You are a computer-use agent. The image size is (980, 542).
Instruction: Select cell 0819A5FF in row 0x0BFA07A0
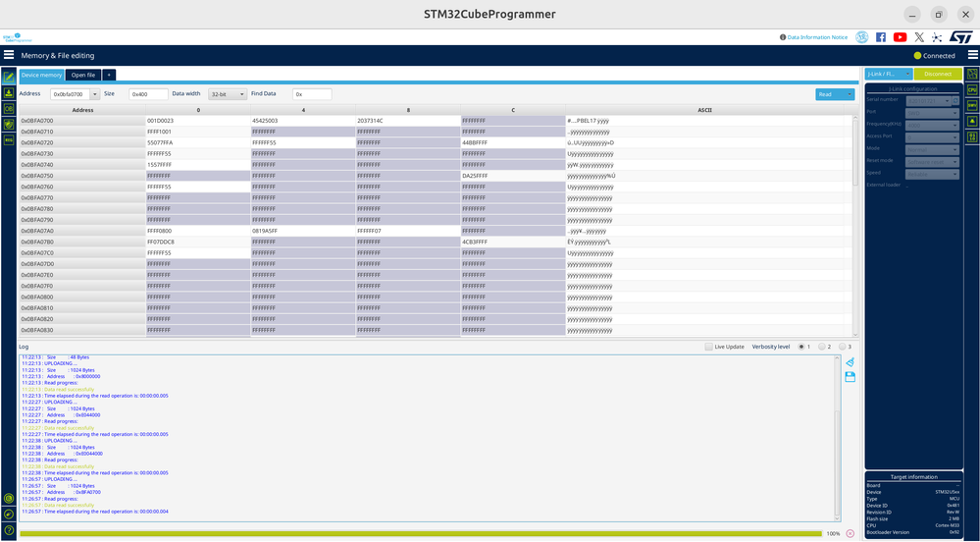click(x=303, y=231)
